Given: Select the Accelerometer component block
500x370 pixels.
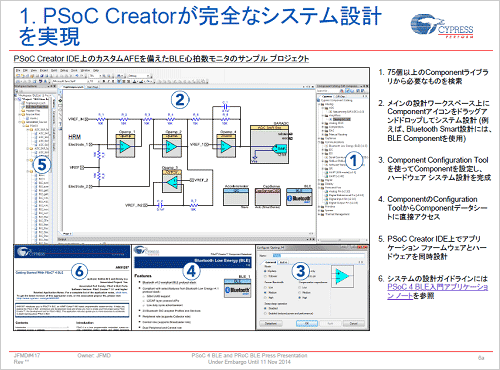Looking at the screenshot, I should click(236, 197).
